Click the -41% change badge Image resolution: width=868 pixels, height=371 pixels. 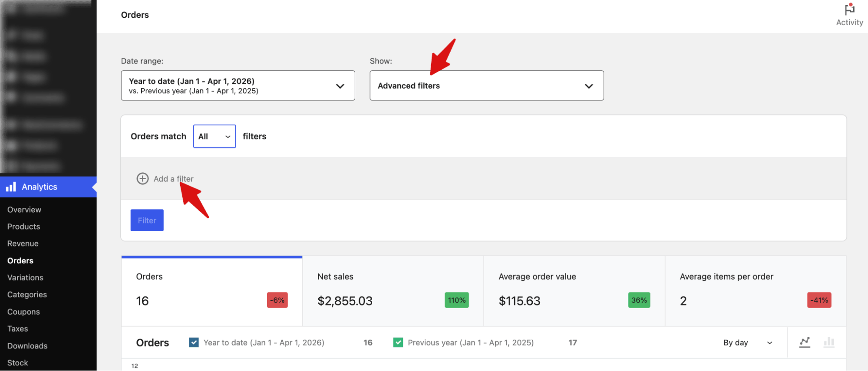pos(819,300)
